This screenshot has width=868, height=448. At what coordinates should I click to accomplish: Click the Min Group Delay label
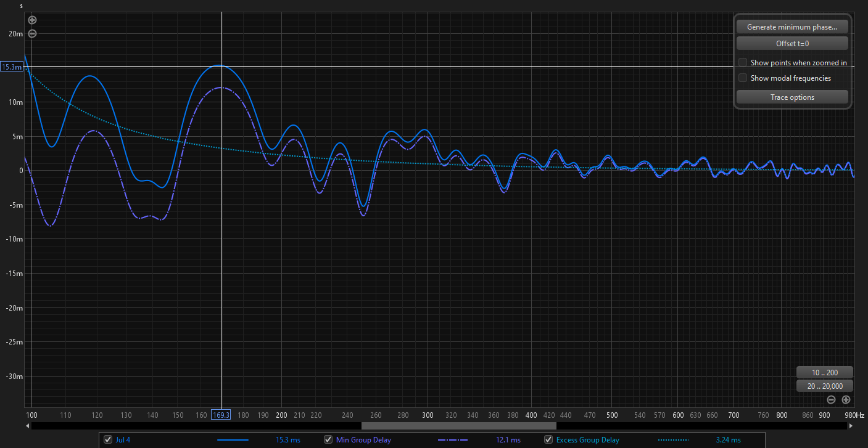point(363,440)
